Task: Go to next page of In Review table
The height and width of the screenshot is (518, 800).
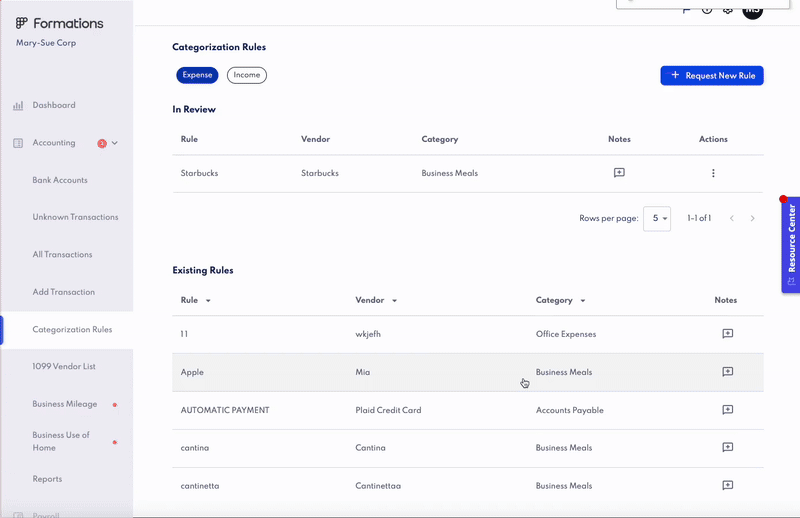Action: (x=753, y=218)
